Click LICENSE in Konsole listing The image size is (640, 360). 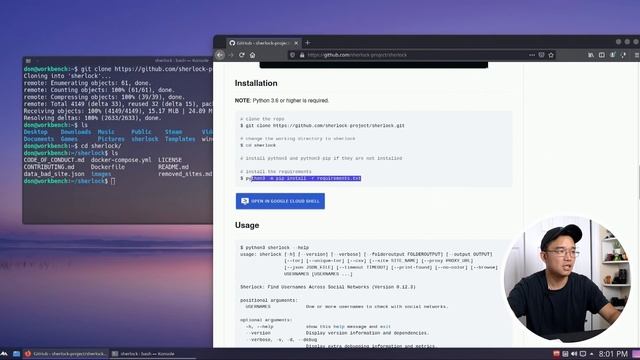tap(170, 160)
